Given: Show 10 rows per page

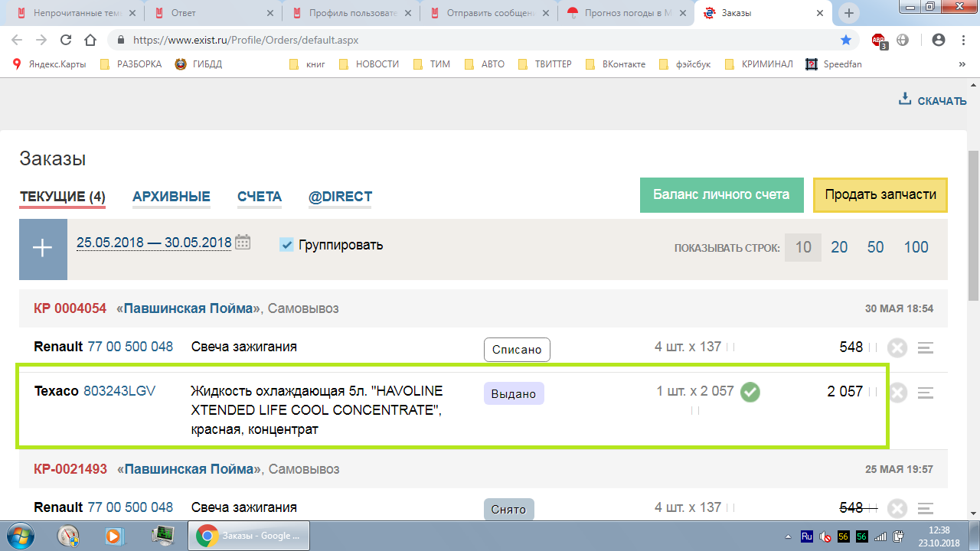Looking at the screenshot, I should pos(803,247).
